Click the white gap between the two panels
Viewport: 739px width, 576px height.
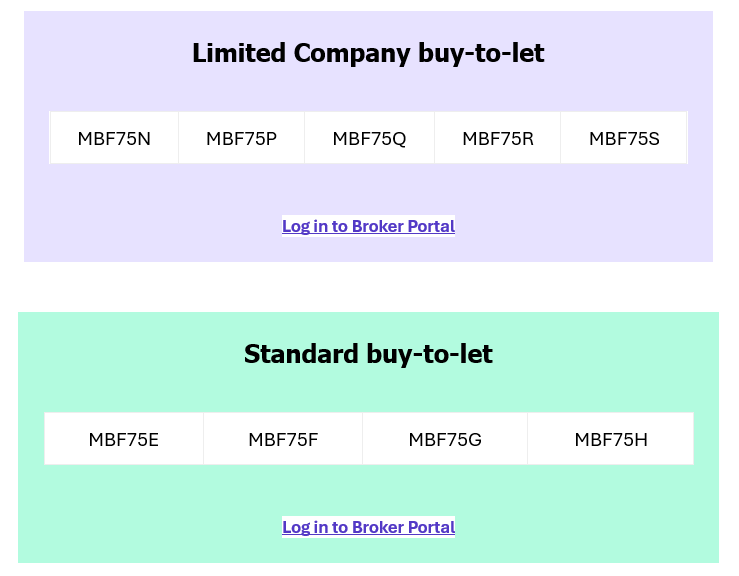click(369, 287)
